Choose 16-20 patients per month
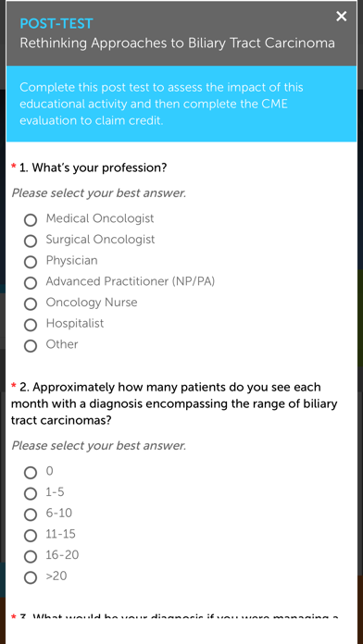The image size is (363, 644). coord(31,557)
